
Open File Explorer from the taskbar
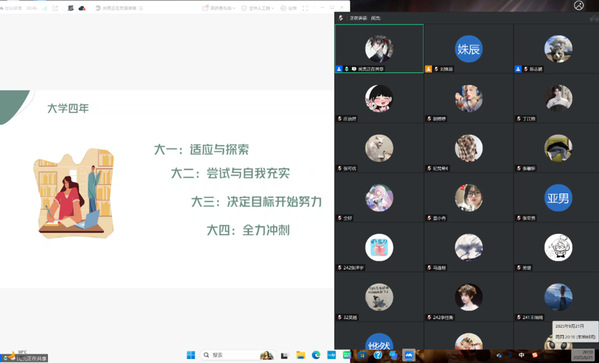[x=301, y=355]
